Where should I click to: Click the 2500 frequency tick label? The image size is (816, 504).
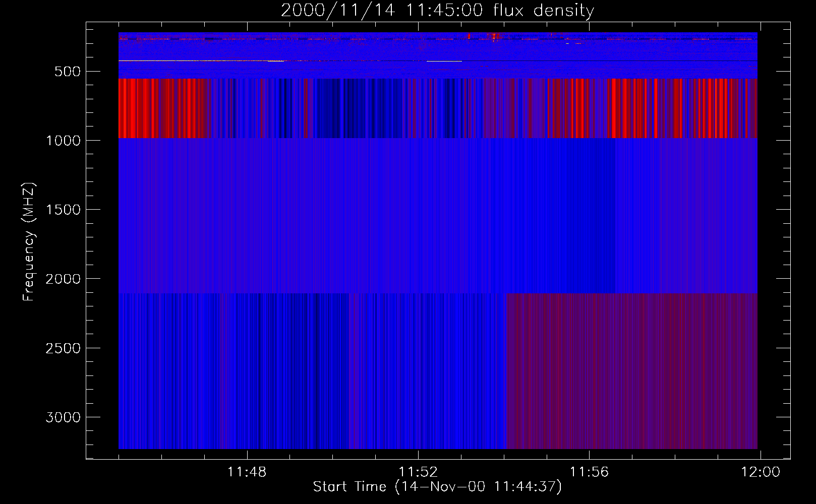point(63,348)
